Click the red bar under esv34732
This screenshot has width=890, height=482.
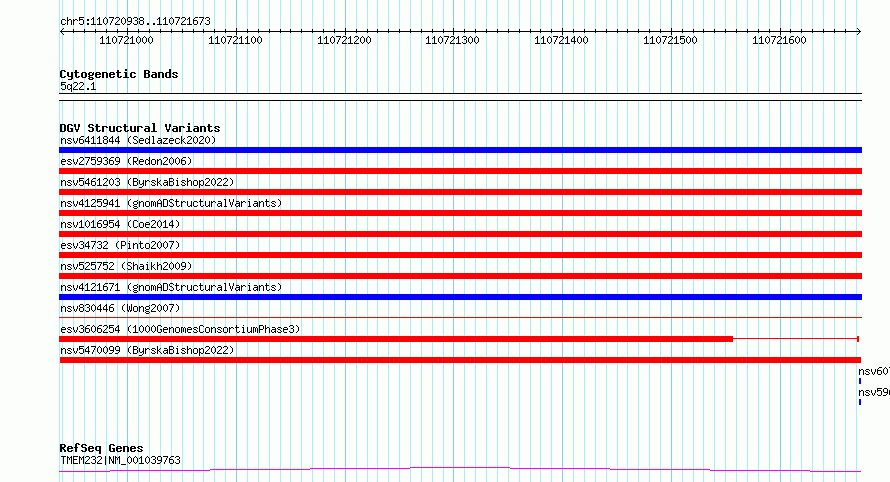460,255
